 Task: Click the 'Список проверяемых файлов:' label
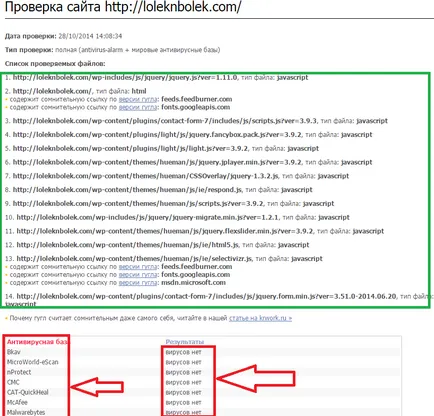[55, 64]
